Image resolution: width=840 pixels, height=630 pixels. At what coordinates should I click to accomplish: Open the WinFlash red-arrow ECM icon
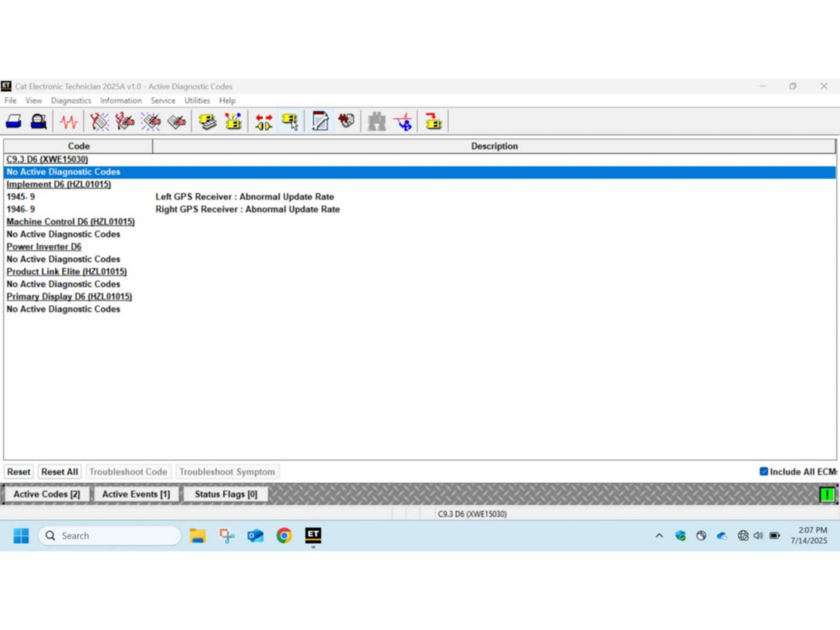tap(433, 121)
